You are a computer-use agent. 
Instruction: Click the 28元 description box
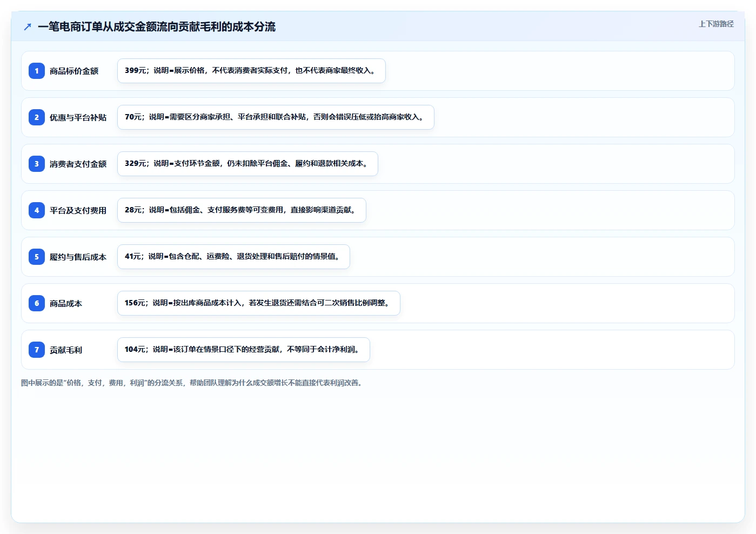242,210
